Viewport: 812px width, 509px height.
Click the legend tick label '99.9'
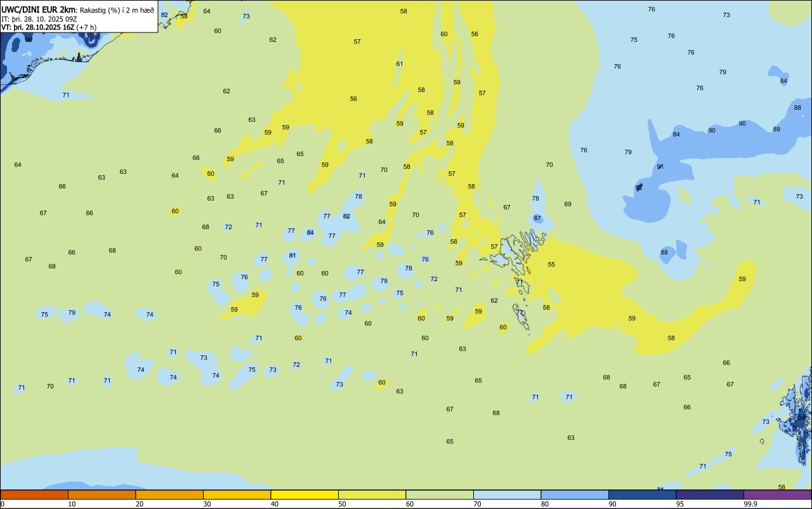750,504
